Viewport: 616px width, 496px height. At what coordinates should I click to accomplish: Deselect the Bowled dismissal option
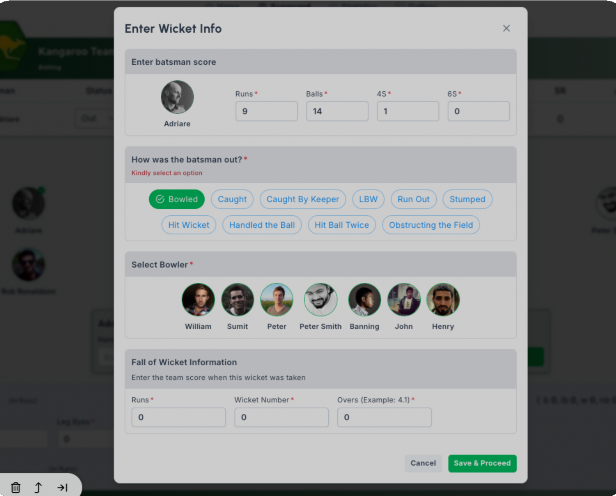click(x=177, y=199)
